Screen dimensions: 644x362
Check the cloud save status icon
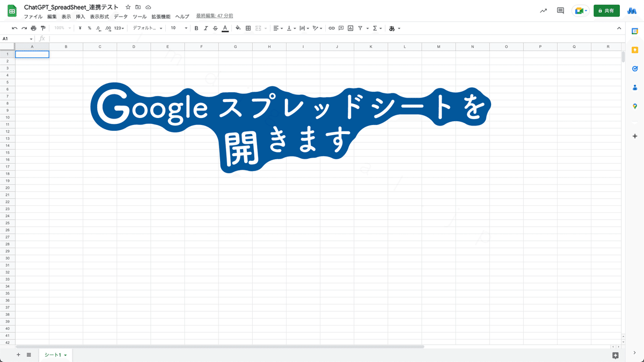(x=148, y=8)
